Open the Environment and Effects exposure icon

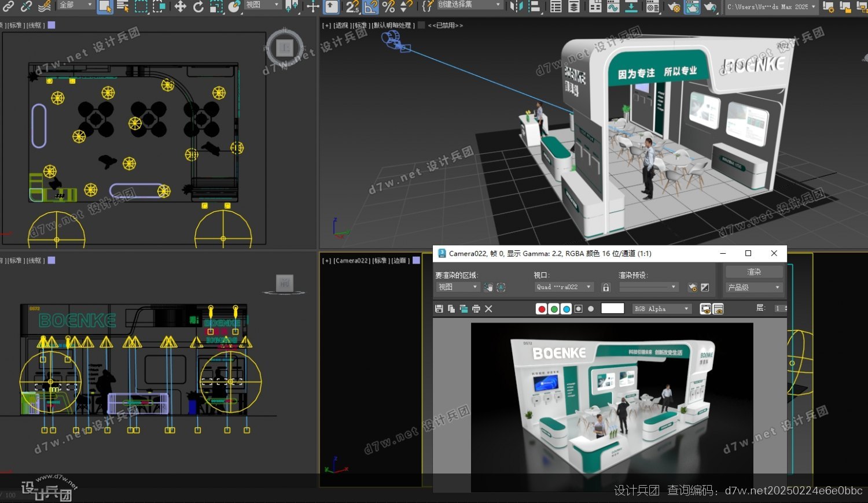click(705, 287)
